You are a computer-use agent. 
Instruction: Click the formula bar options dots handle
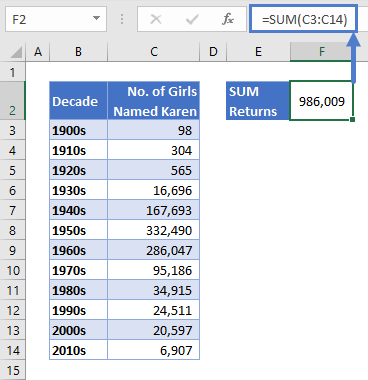pyautogui.click(x=122, y=19)
